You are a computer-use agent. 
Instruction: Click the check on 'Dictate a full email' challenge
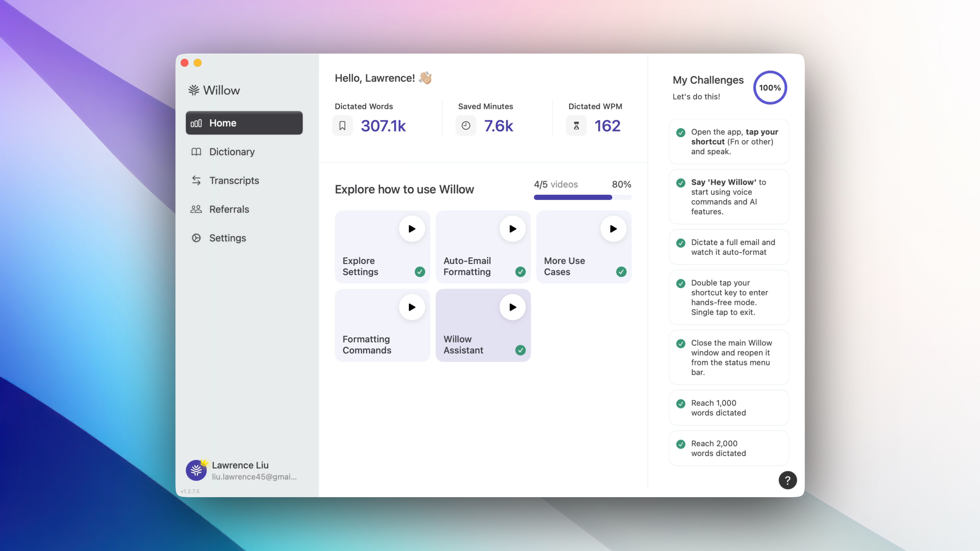[x=681, y=243]
